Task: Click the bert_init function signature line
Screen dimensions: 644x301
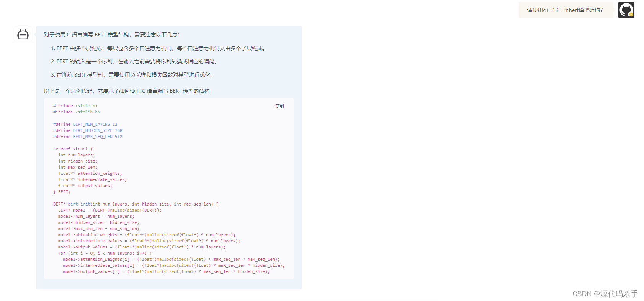Action: point(136,204)
